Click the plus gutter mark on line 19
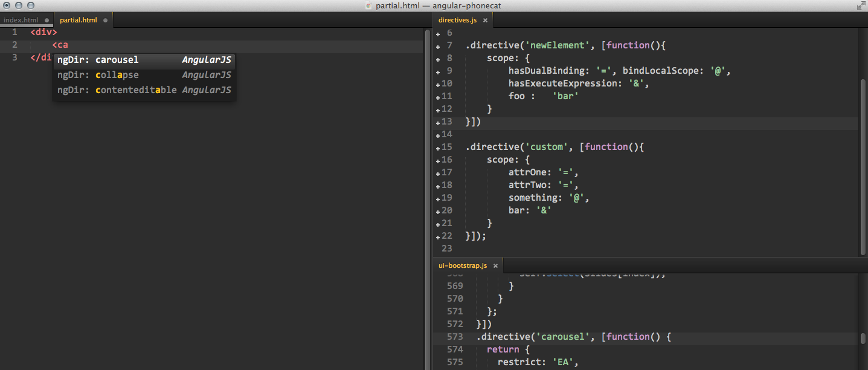The image size is (868, 370). coord(438,200)
